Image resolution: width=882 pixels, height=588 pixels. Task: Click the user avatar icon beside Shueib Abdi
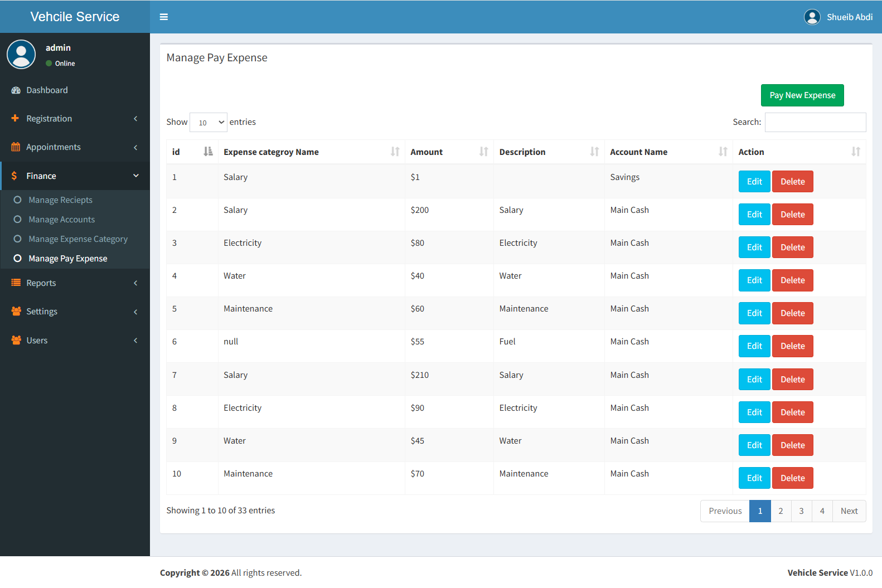812,17
